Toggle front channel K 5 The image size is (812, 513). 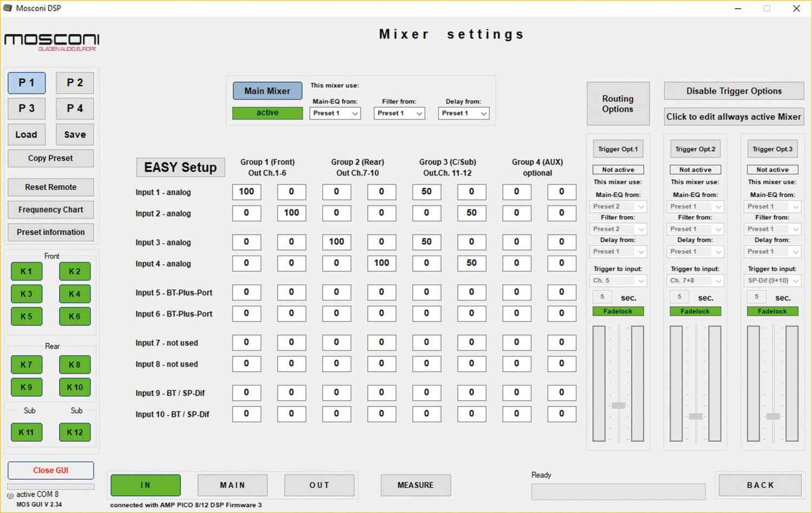coord(27,316)
